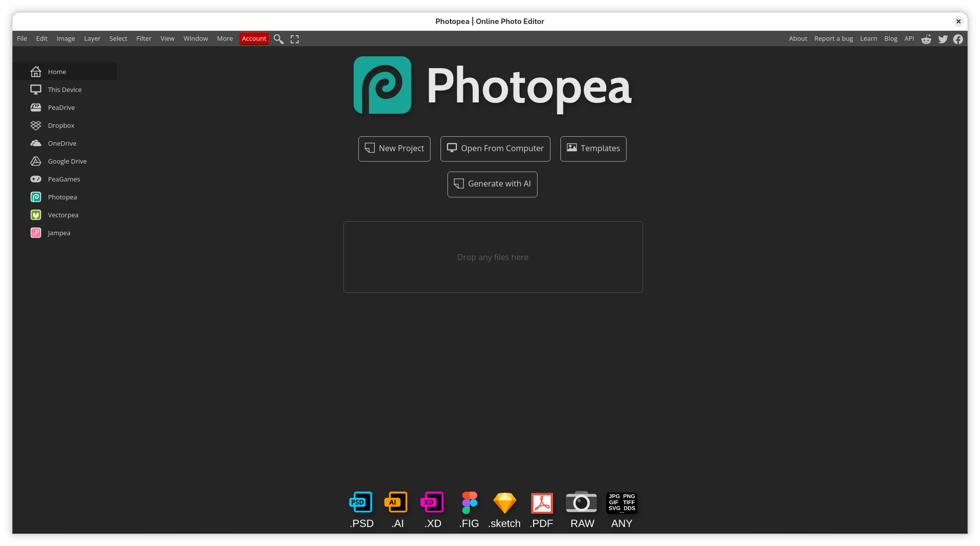The height and width of the screenshot is (546, 980).
Task: Open the File menu
Action: pyautogui.click(x=22, y=39)
